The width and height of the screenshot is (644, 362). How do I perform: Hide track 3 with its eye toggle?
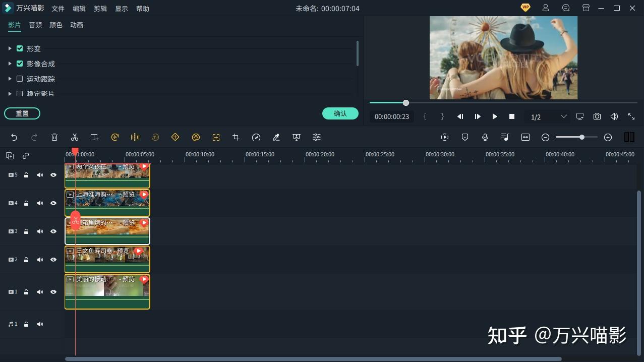click(53, 231)
